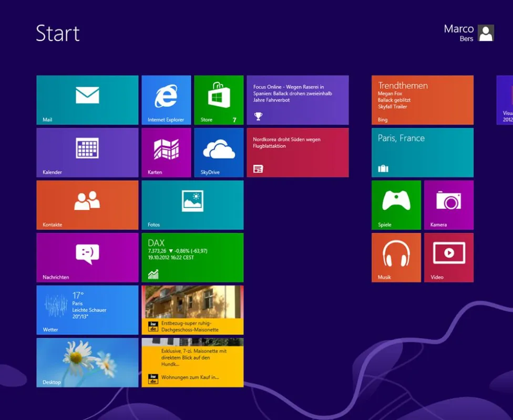Open the Mail tile
The width and height of the screenshot is (513, 420).
click(87, 100)
